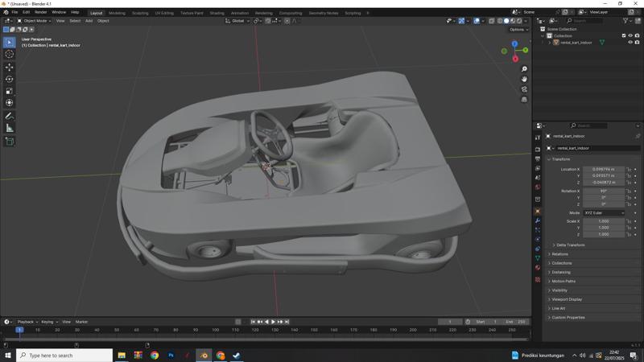Open the viewport Options popover
This screenshot has height=362, width=644.
click(518, 30)
